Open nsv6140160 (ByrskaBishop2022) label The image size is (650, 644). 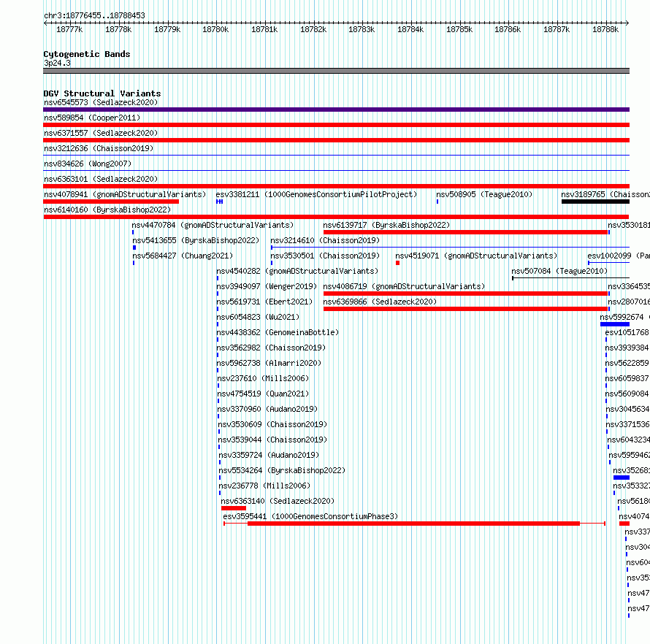pos(107,210)
